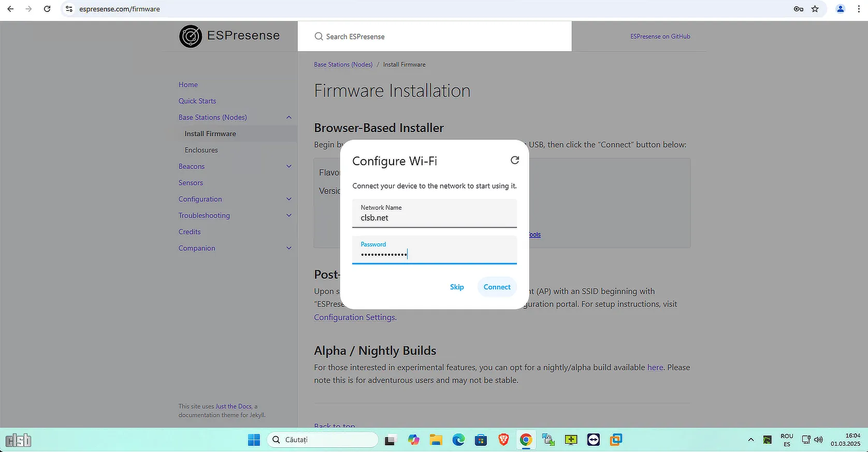The width and height of the screenshot is (868, 452).
Task: Bookmark this page with star icon
Action: click(x=815, y=9)
